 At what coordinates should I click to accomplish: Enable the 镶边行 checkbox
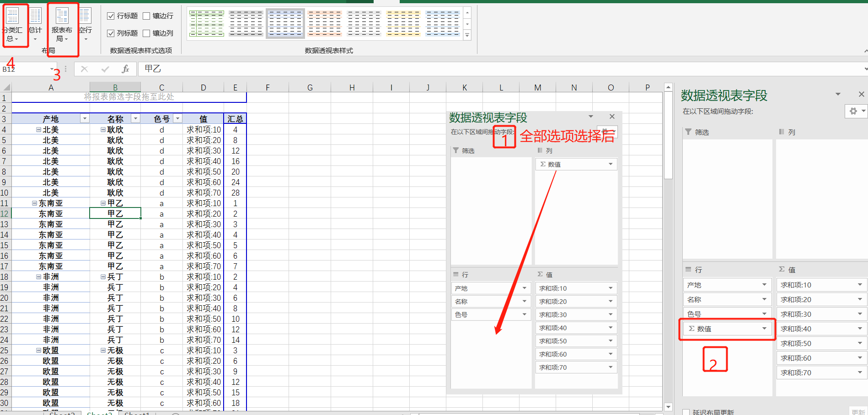(146, 15)
